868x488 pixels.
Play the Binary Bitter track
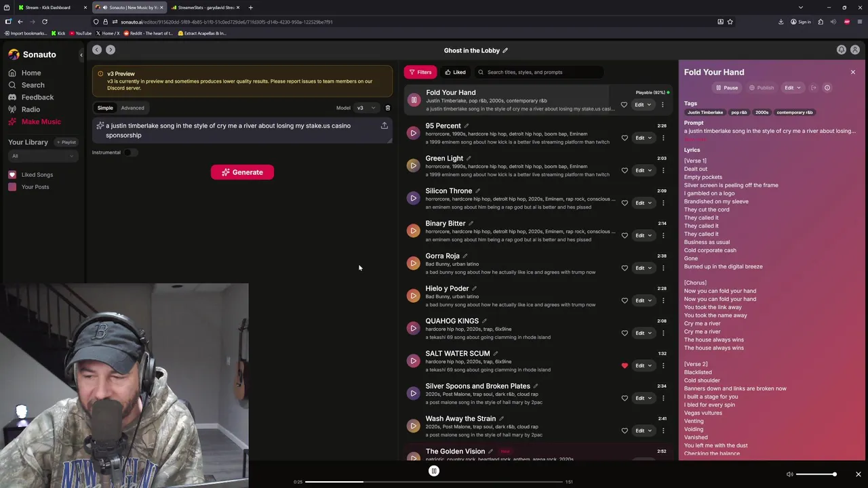[x=413, y=230]
